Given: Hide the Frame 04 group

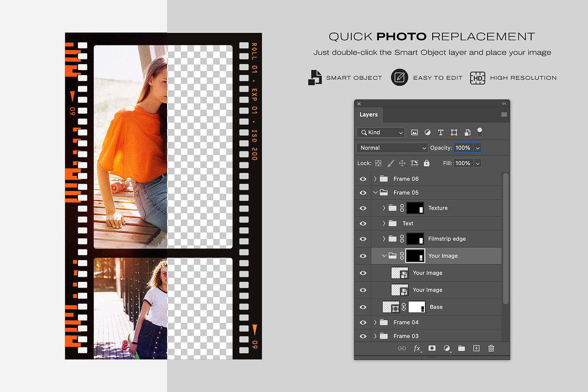Looking at the screenshot, I should (363, 322).
